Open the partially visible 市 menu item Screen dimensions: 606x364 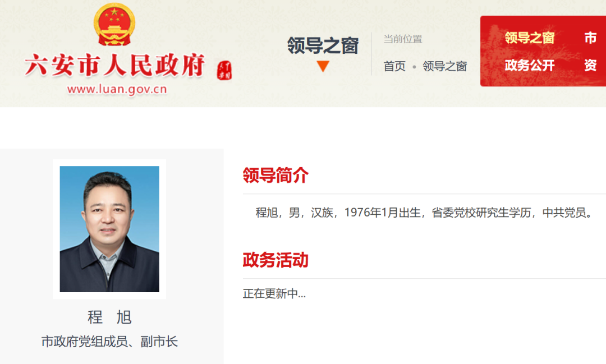[590, 38]
